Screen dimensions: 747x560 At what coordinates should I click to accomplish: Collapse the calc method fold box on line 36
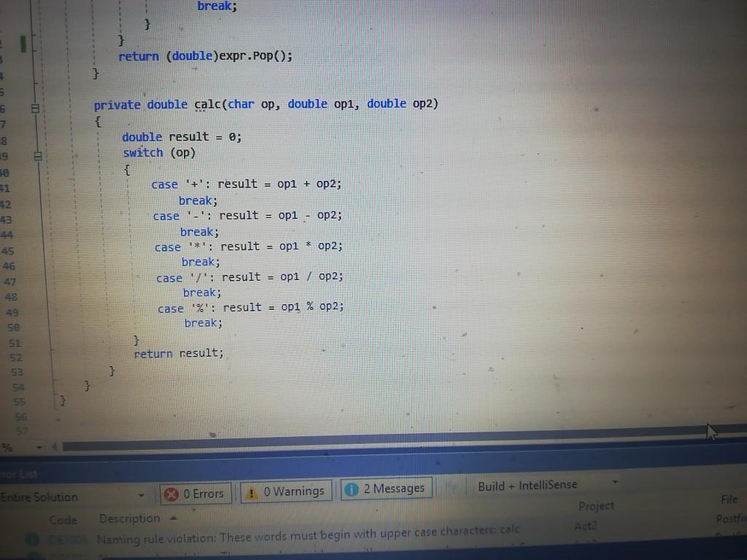pyautogui.click(x=35, y=107)
